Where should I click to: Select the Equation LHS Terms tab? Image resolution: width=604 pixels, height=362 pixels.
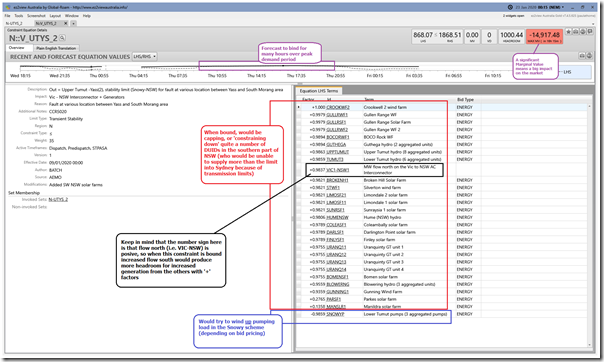(319, 91)
